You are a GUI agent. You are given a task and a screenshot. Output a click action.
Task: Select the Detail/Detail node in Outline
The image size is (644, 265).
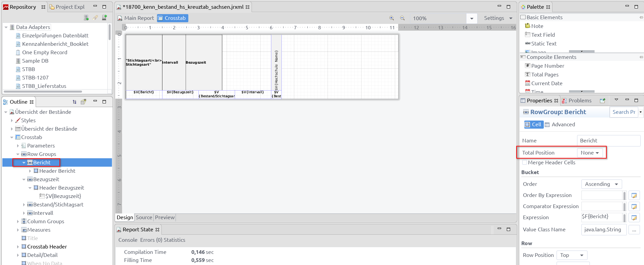pos(39,255)
